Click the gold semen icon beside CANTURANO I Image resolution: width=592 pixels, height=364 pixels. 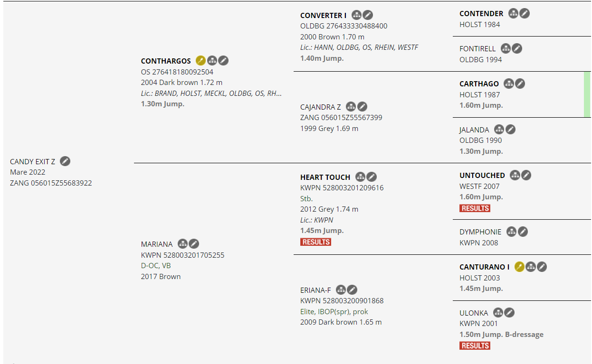(519, 267)
